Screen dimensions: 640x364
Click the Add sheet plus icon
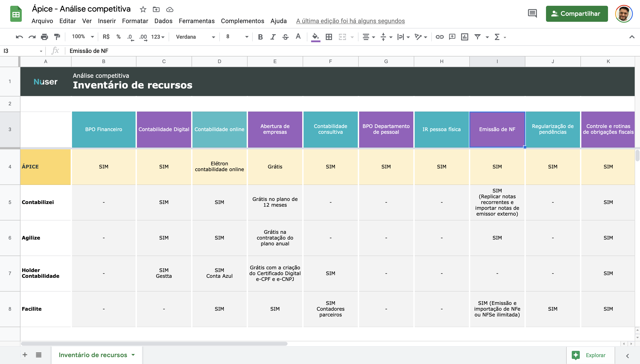click(25, 355)
